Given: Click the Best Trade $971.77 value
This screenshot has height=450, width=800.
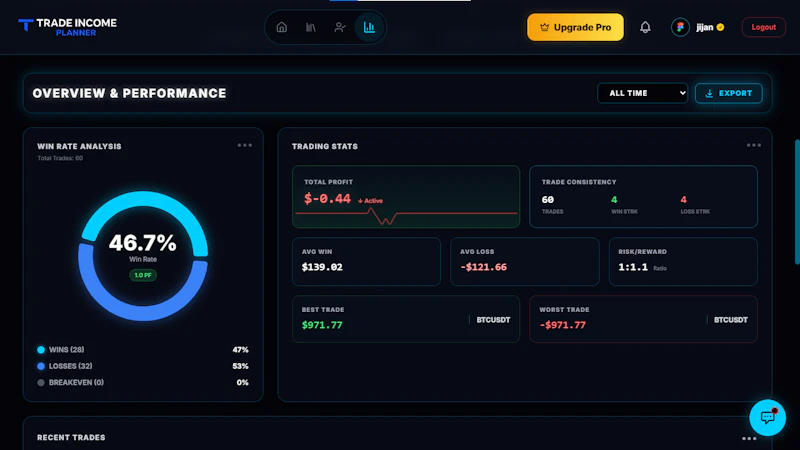Looking at the screenshot, I should tap(322, 325).
